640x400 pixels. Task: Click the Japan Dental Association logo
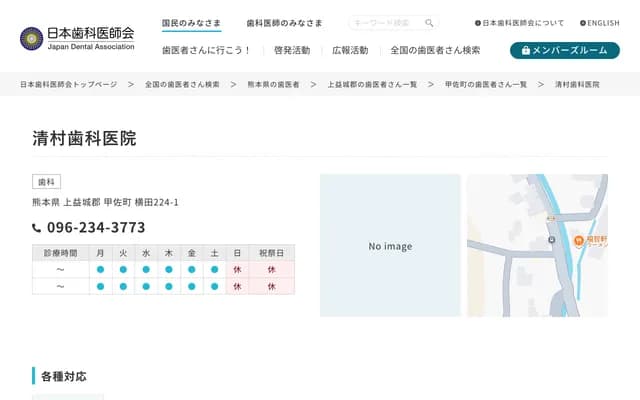[77, 38]
